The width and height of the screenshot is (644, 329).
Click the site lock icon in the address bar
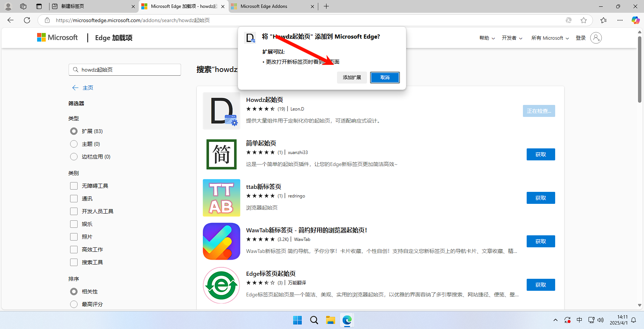pos(47,20)
